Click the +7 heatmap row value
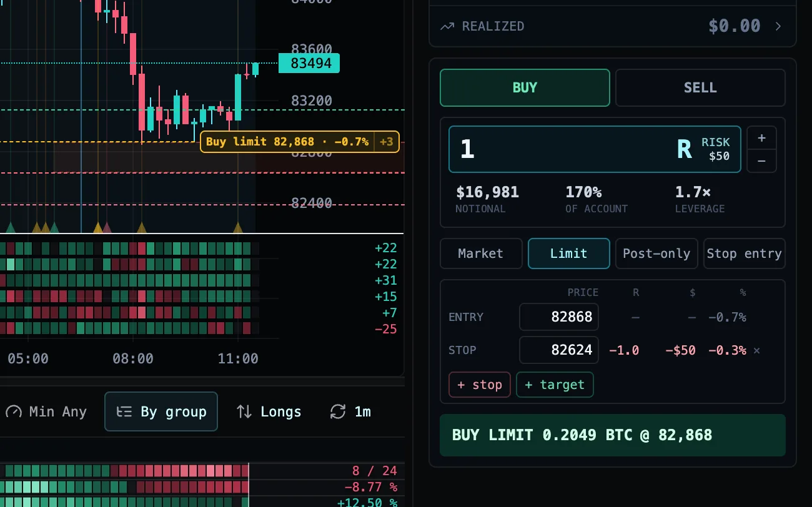The width and height of the screenshot is (812, 507). [389, 313]
